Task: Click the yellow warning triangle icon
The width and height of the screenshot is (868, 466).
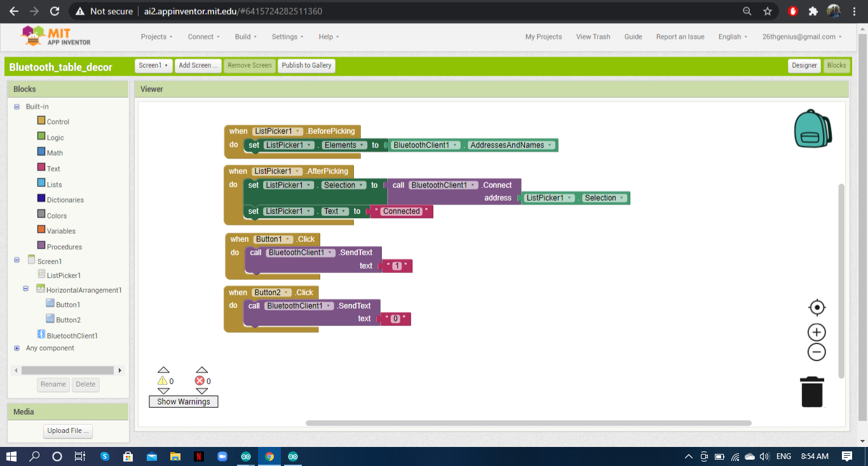Action: 163,381
